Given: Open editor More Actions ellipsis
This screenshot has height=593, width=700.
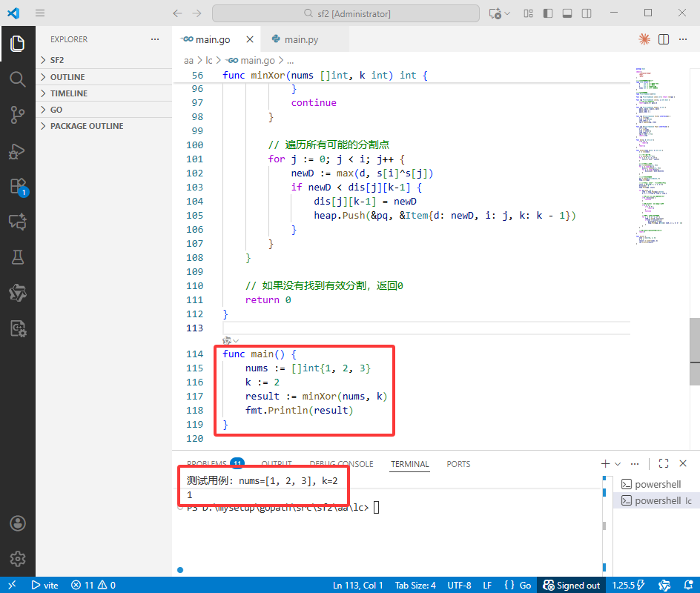Looking at the screenshot, I should pyautogui.click(x=683, y=39).
